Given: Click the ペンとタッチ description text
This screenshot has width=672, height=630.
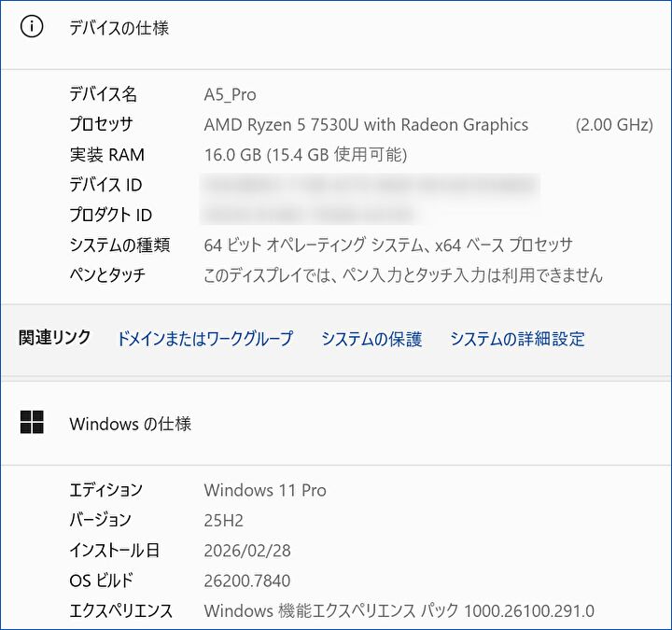Looking at the screenshot, I should [403, 275].
